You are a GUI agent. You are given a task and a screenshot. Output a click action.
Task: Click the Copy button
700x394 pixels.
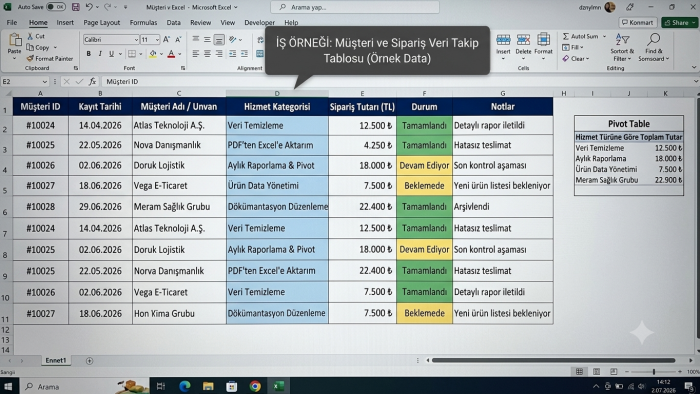coord(38,47)
